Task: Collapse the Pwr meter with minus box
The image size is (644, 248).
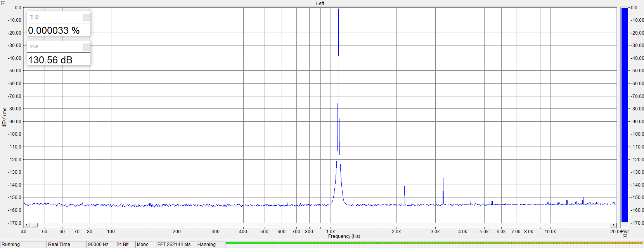Action: (625, 236)
